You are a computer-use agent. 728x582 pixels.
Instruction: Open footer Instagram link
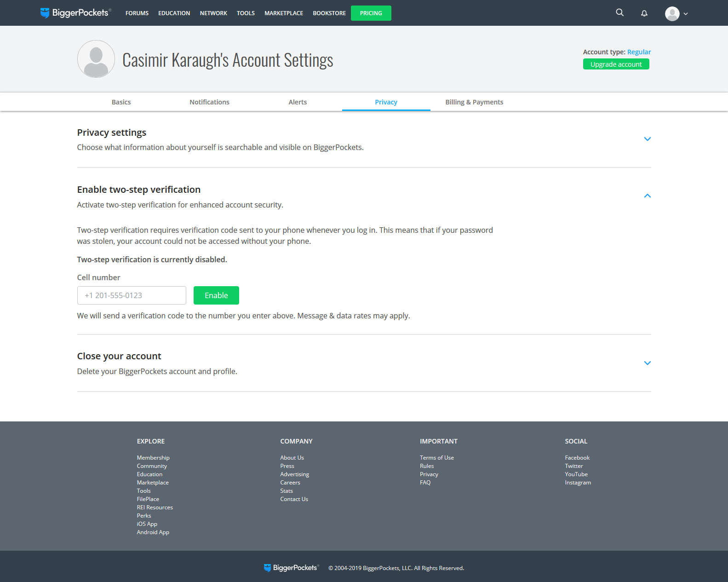click(x=578, y=483)
